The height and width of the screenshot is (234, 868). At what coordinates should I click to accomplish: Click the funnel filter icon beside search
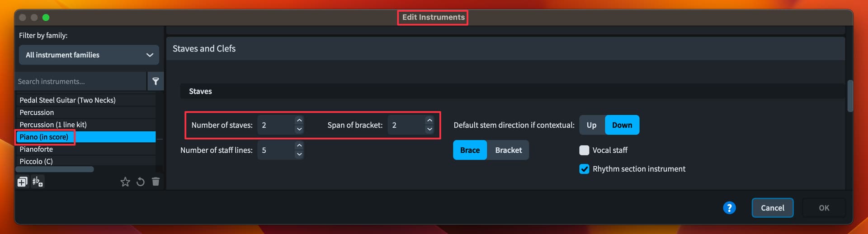[x=156, y=81]
